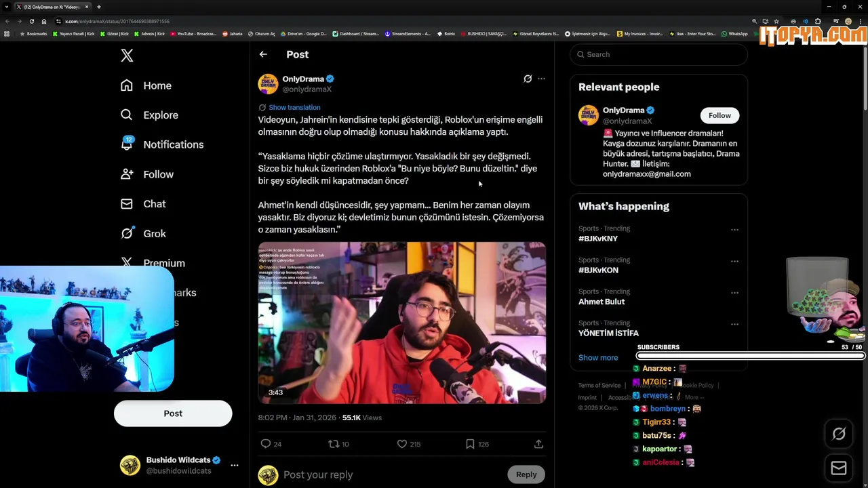Open the YouTube - Broadcas... bookmark
Image resolution: width=868 pixels, height=488 pixels.
(194, 34)
